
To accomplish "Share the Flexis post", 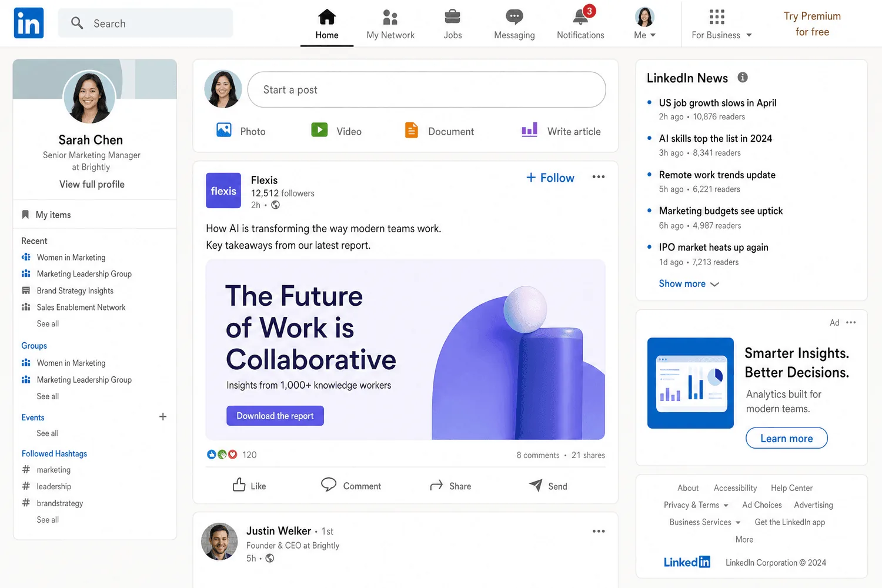I will (x=450, y=486).
